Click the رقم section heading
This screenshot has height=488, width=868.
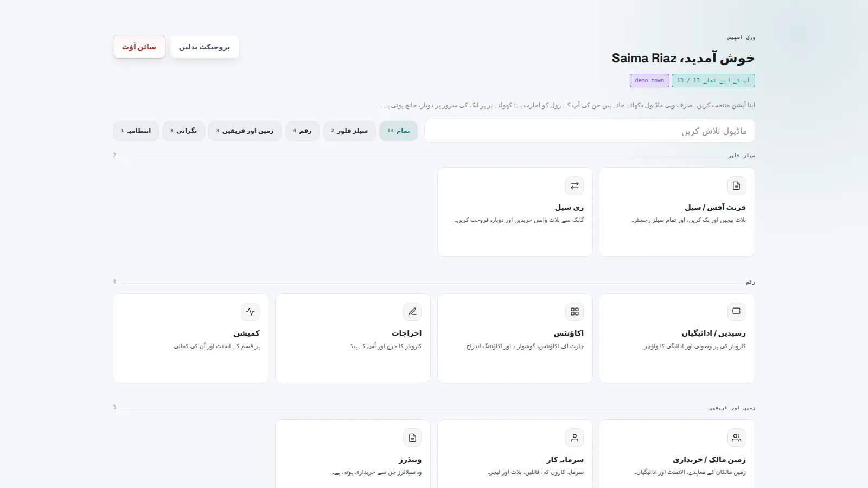750,282
